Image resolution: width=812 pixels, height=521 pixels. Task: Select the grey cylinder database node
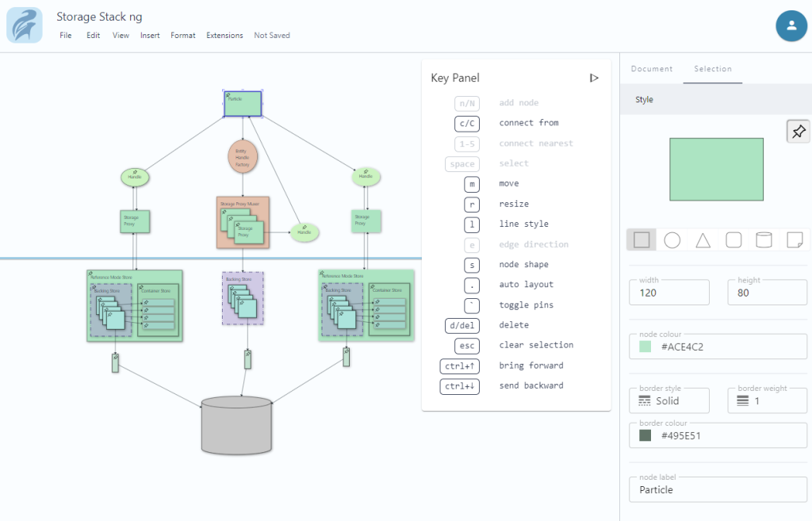point(236,426)
